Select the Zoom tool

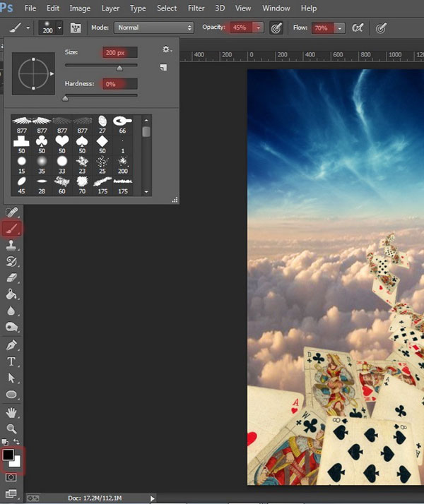tap(11, 428)
